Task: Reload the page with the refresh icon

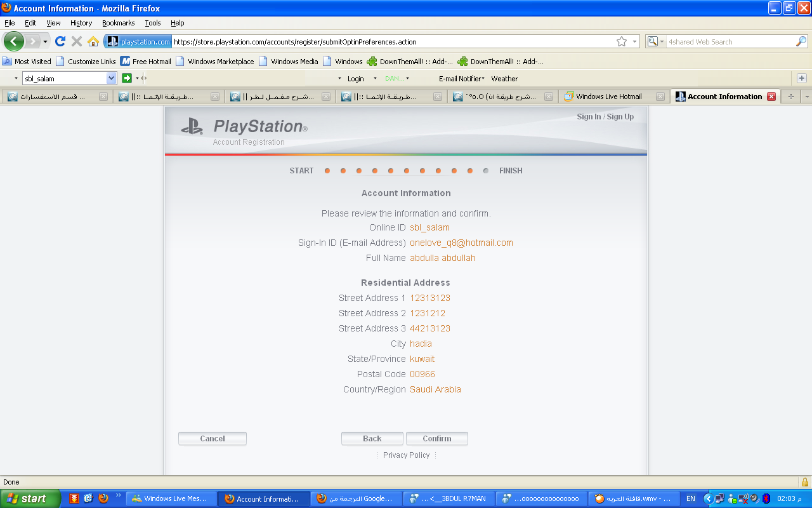Action: (60, 41)
